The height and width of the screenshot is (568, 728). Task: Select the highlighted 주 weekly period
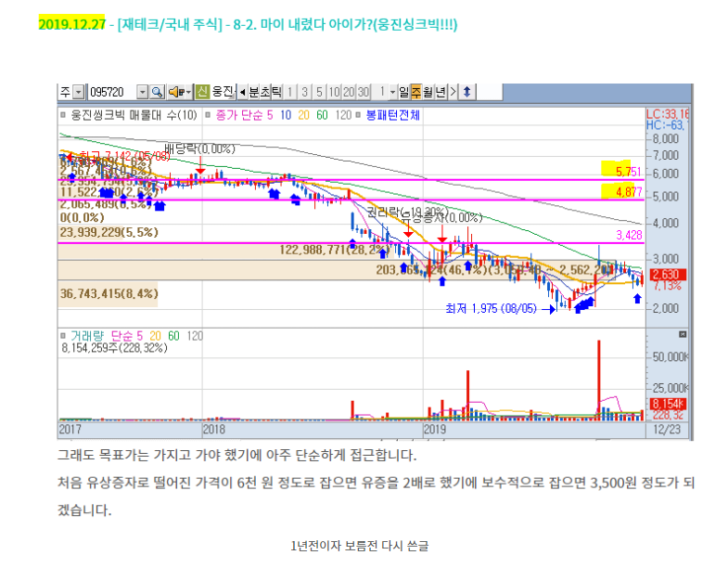coord(416,92)
